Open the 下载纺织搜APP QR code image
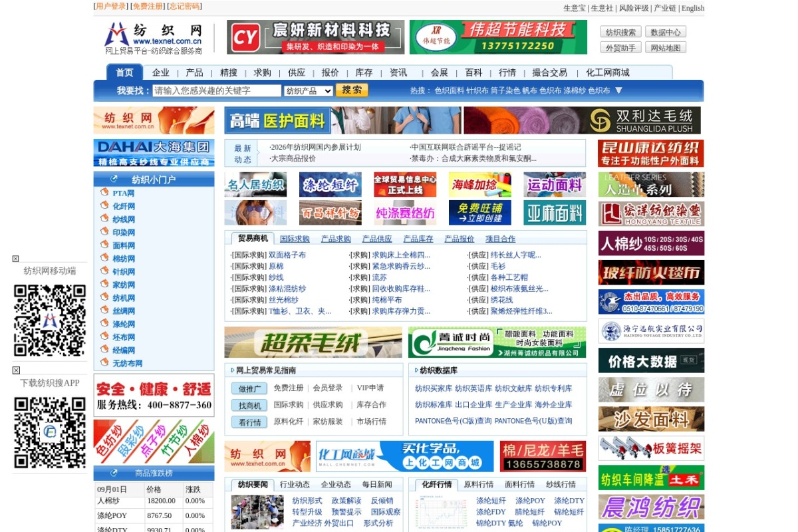Viewport: 798px width, 532px height. 50,433
